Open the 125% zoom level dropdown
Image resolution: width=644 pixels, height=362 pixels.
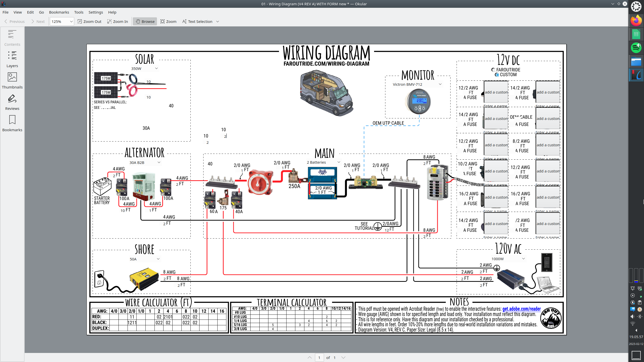71,21
